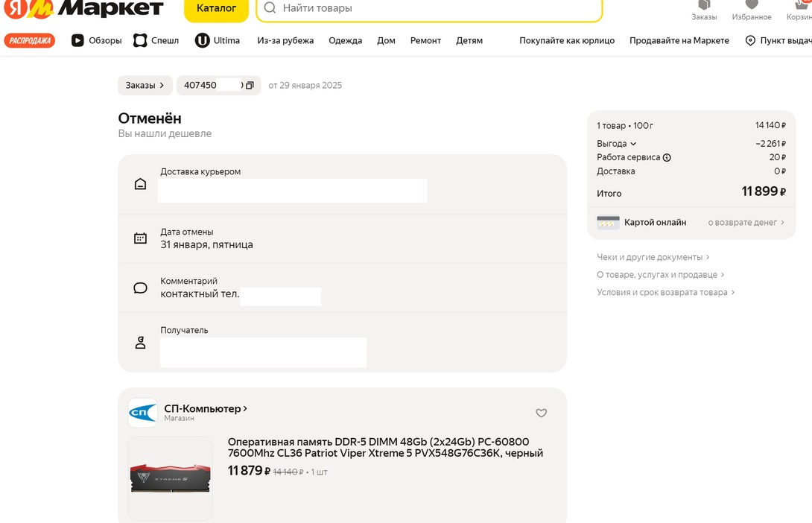Select the order date от 29 января 2025
Viewport: 812px width, 523px height.
click(x=305, y=86)
